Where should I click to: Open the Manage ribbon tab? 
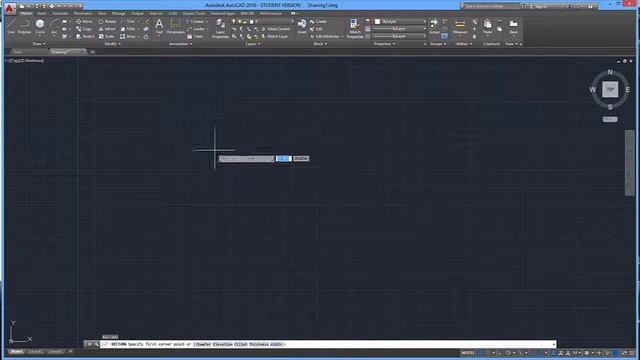[x=118, y=13]
